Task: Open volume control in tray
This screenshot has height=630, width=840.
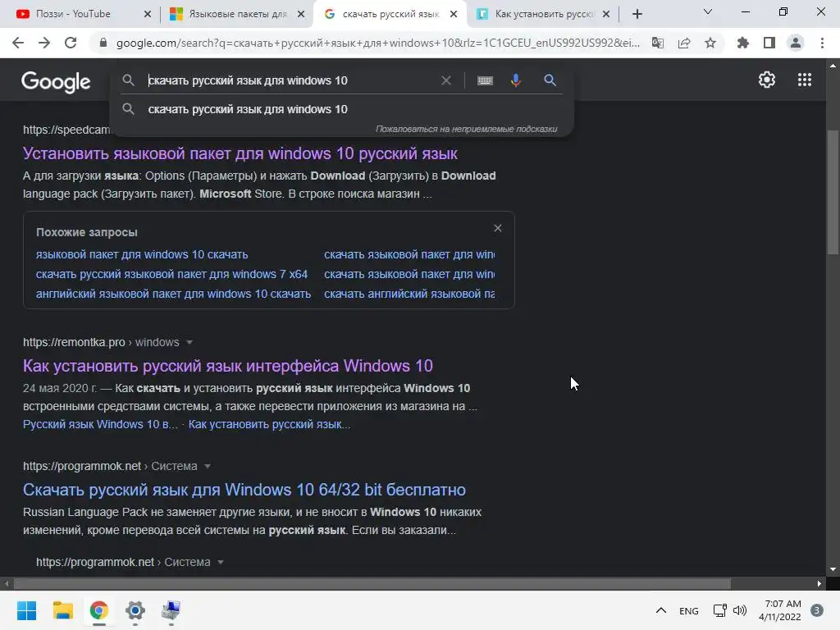Action: click(x=740, y=610)
